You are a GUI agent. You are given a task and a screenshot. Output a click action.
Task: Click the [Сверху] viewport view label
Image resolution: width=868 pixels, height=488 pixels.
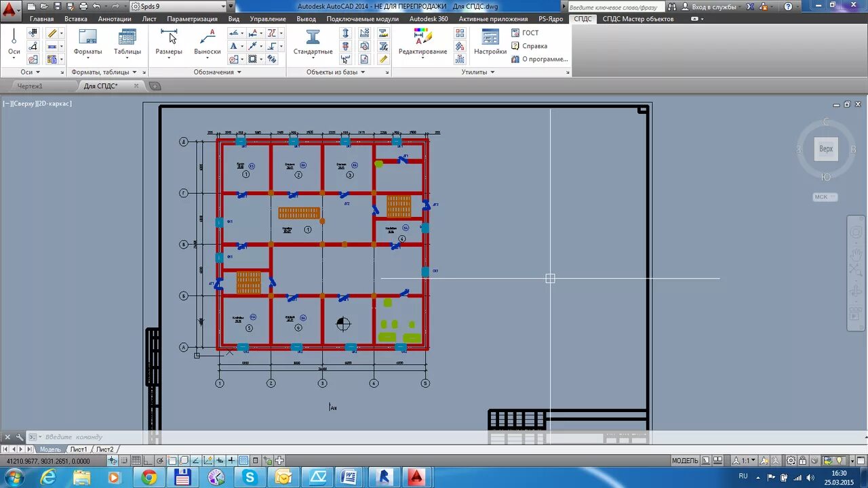23,104
